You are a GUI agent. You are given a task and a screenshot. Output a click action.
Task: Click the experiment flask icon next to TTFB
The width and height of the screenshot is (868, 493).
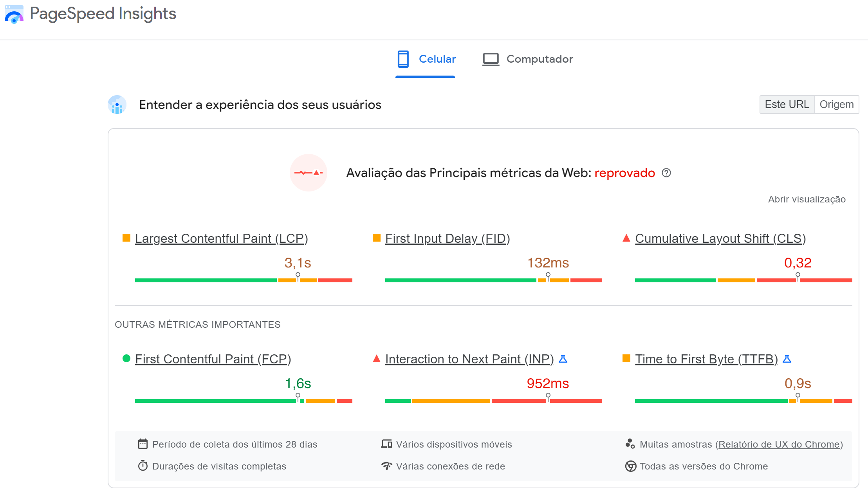click(787, 358)
